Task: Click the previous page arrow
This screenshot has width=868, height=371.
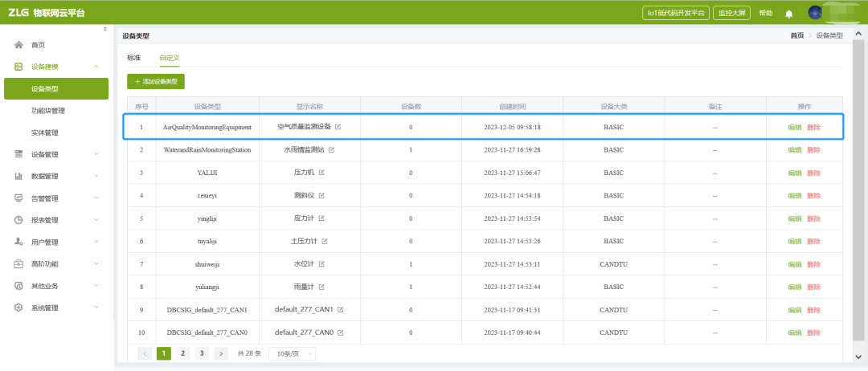Action: (x=145, y=353)
